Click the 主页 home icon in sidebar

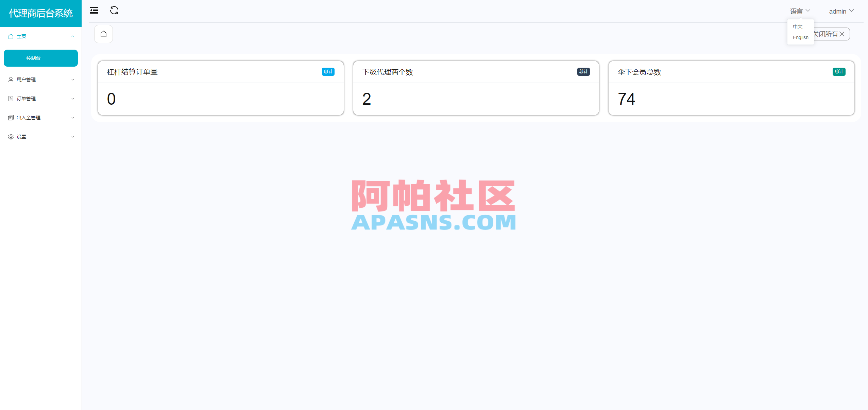(x=10, y=36)
